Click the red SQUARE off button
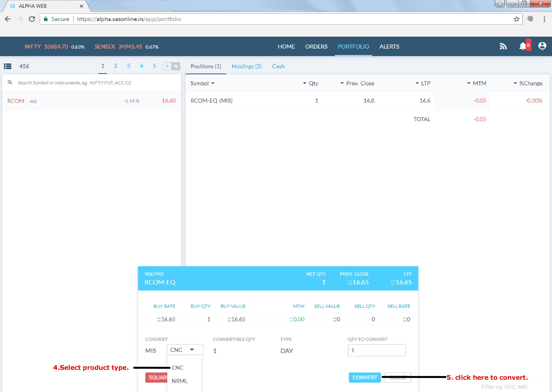The image size is (552, 392). [x=156, y=377]
